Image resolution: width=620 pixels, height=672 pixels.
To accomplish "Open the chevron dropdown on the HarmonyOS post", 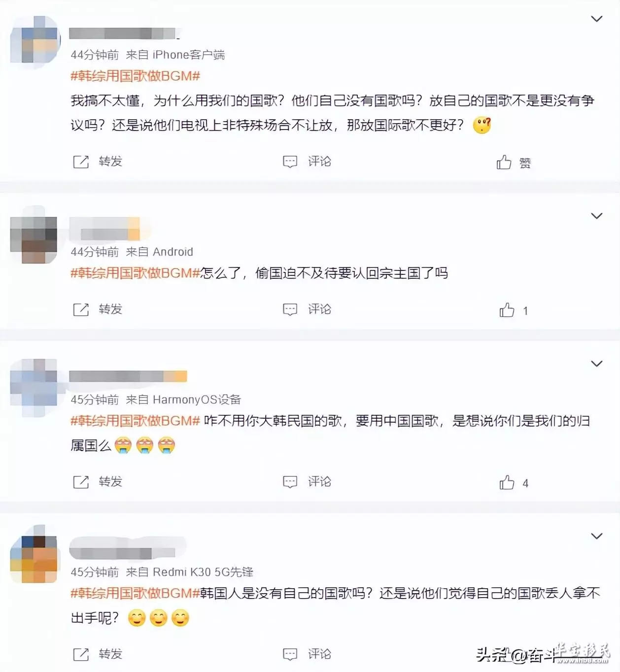I will click(x=596, y=364).
